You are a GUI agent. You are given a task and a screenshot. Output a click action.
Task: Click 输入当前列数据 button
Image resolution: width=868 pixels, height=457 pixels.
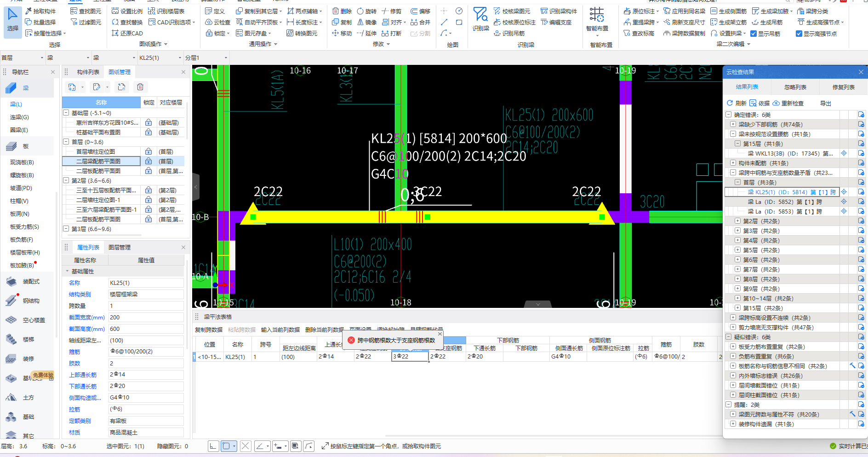pyautogui.click(x=280, y=330)
